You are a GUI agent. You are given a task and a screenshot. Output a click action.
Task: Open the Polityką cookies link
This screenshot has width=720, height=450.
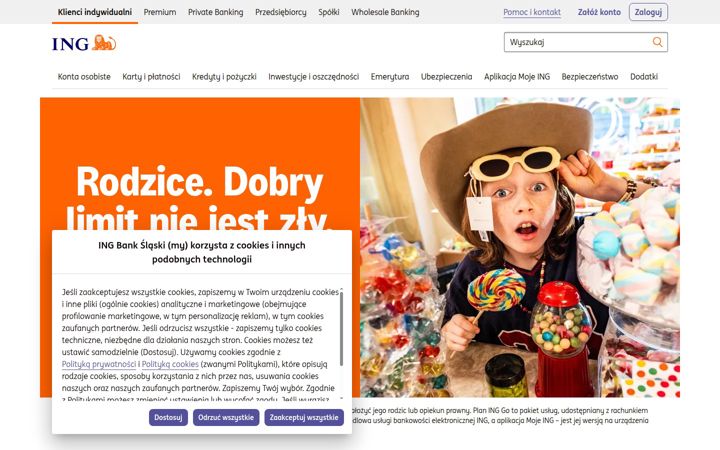(x=170, y=364)
